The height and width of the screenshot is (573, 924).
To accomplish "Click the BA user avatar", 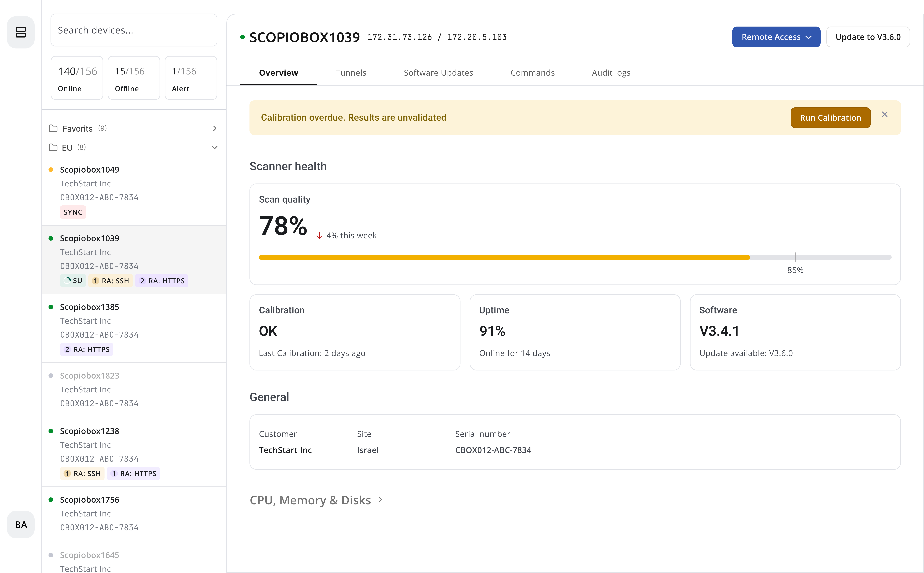I will point(21,525).
